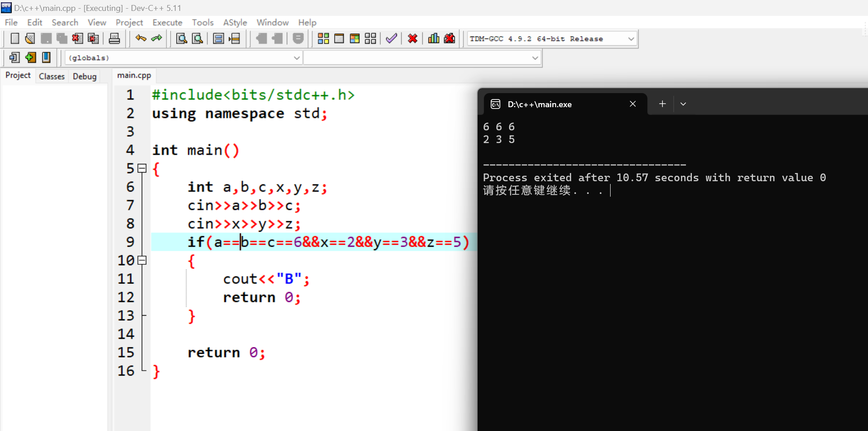868x431 pixels.
Task: Click the Print icon in toolbar
Action: (x=114, y=39)
